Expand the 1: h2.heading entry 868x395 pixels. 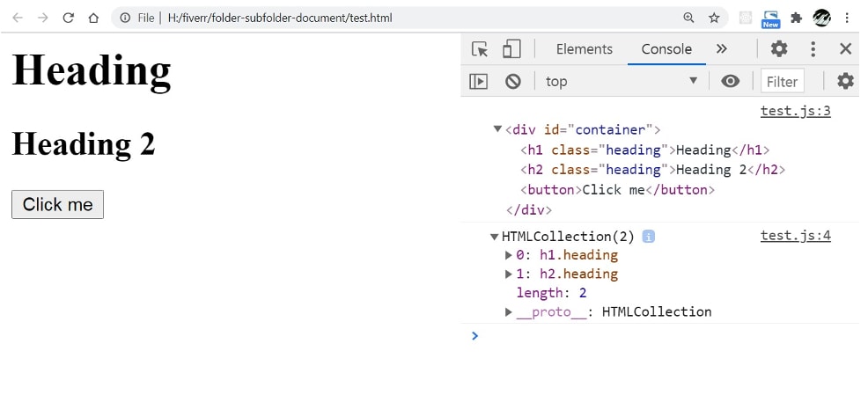(508, 274)
